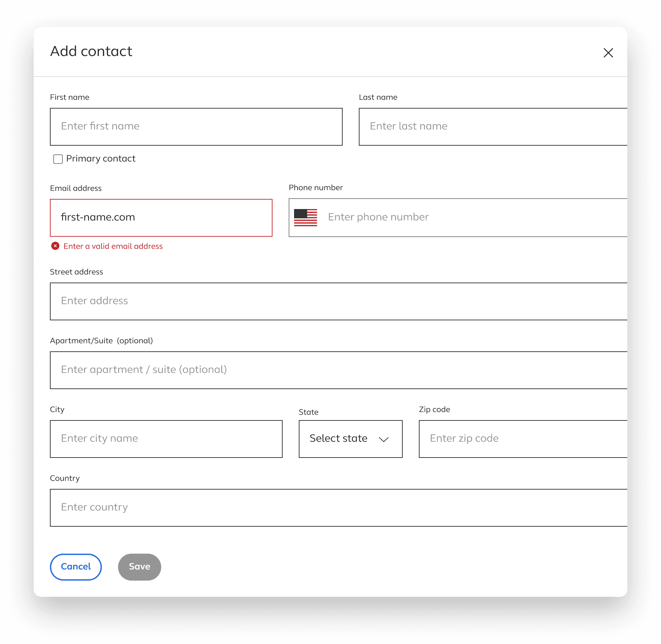Click the Enter city name field
Screen dimensions: 661x644
166,439
